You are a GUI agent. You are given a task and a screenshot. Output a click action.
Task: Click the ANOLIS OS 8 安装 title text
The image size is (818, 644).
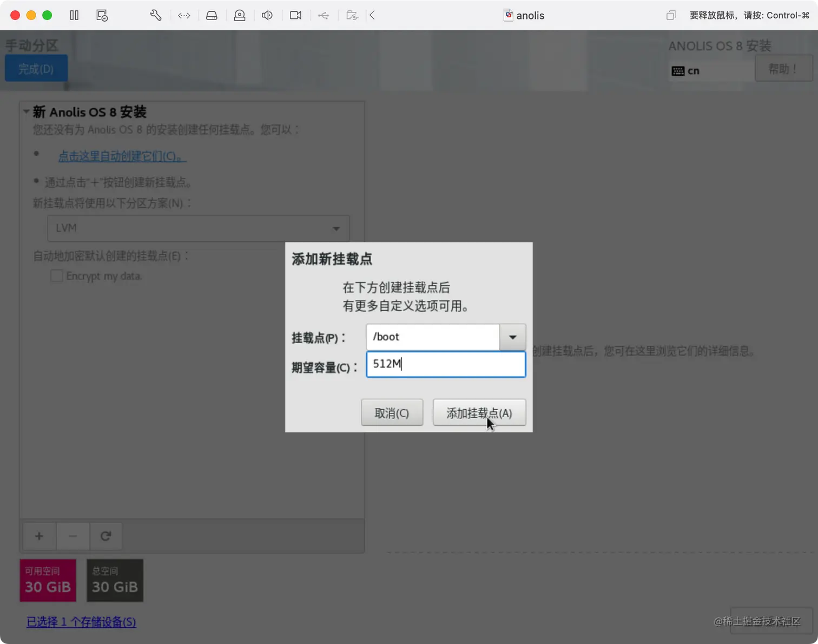(x=720, y=46)
